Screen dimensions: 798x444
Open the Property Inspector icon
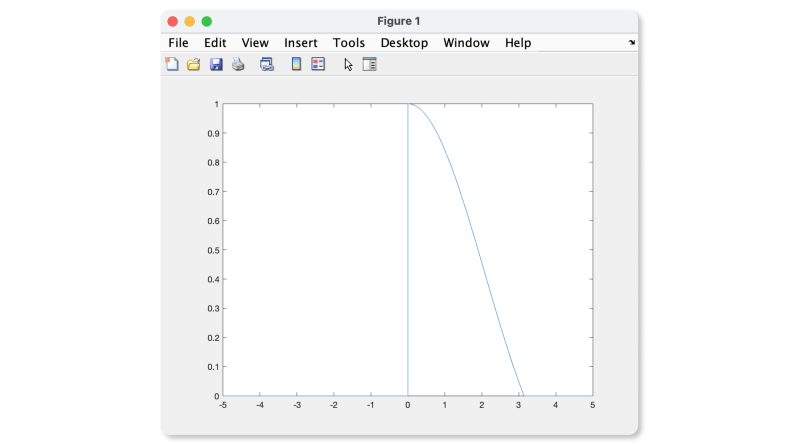click(369, 64)
